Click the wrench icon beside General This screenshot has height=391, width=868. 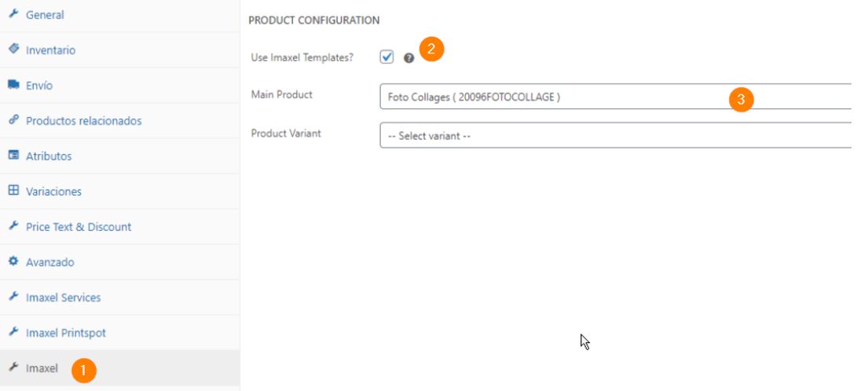[x=13, y=15]
